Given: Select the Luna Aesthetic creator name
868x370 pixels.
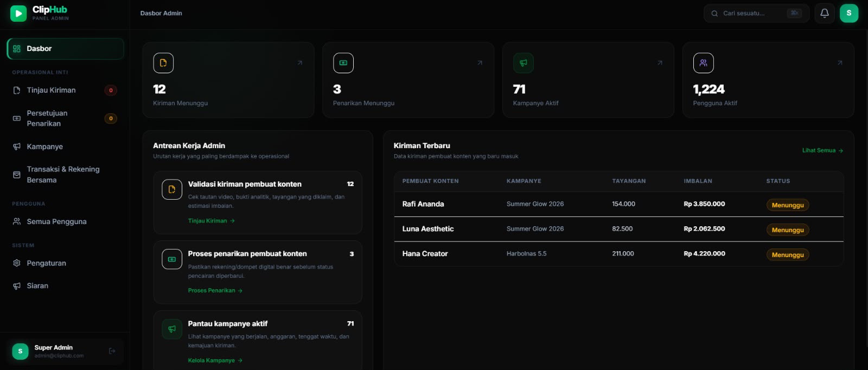Looking at the screenshot, I should pyautogui.click(x=428, y=229).
